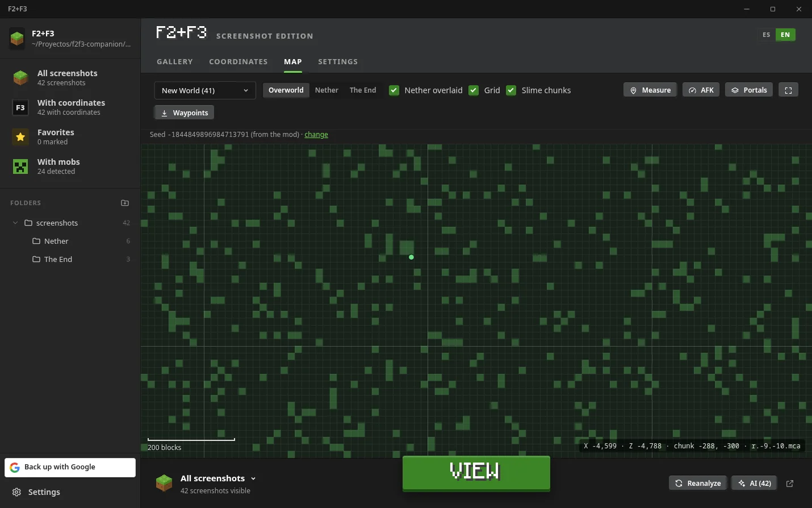This screenshot has width=812, height=508.
Task: Open the external link icon beside AI
Action: click(x=790, y=484)
